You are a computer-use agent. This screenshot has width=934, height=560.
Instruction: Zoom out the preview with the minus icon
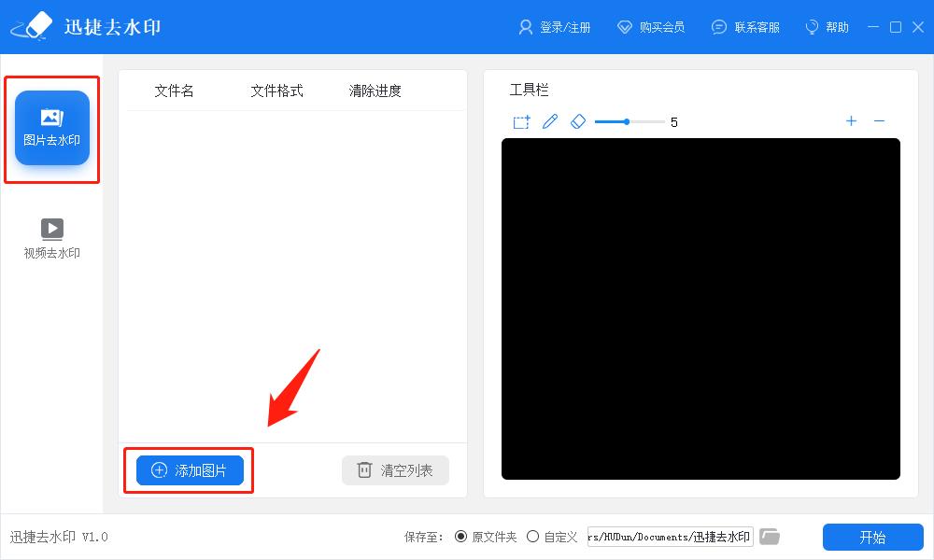(879, 121)
